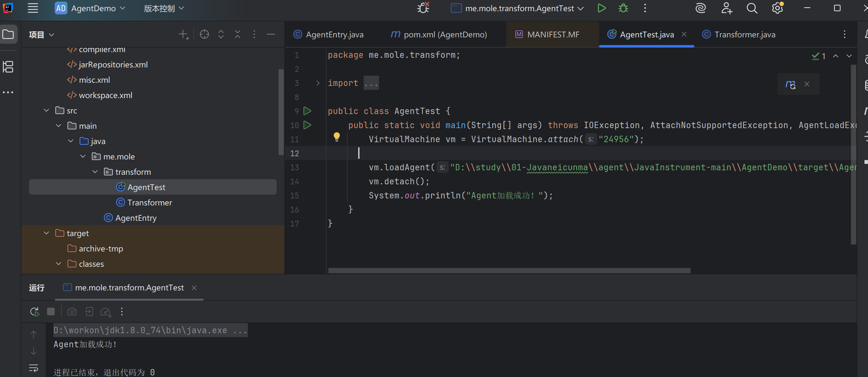
Task: Click the intention lightbulb on line 11
Action: pos(336,136)
